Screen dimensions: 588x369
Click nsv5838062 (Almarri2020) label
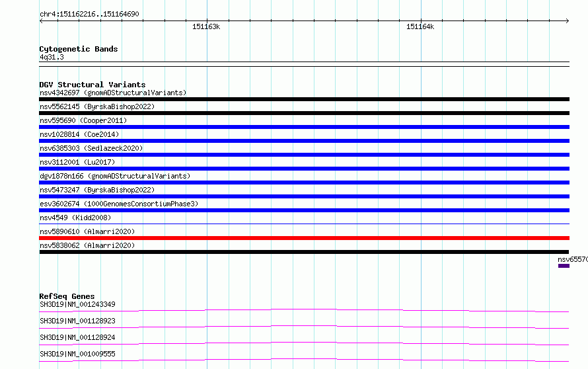pyautogui.click(x=87, y=245)
